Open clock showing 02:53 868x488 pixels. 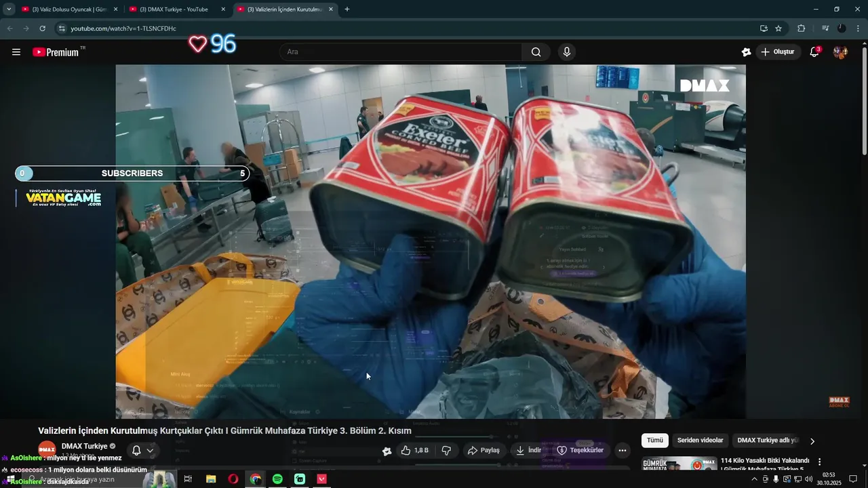(829, 479)
